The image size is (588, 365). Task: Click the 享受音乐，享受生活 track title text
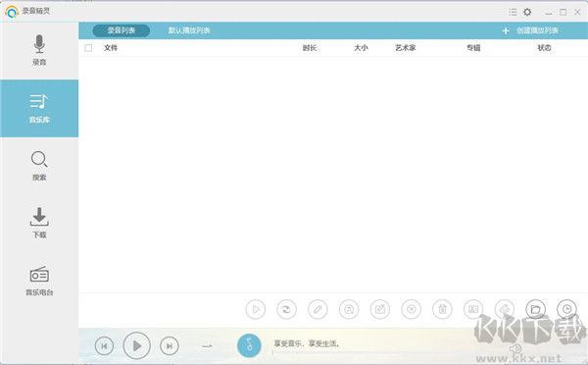tap(307, 343)
